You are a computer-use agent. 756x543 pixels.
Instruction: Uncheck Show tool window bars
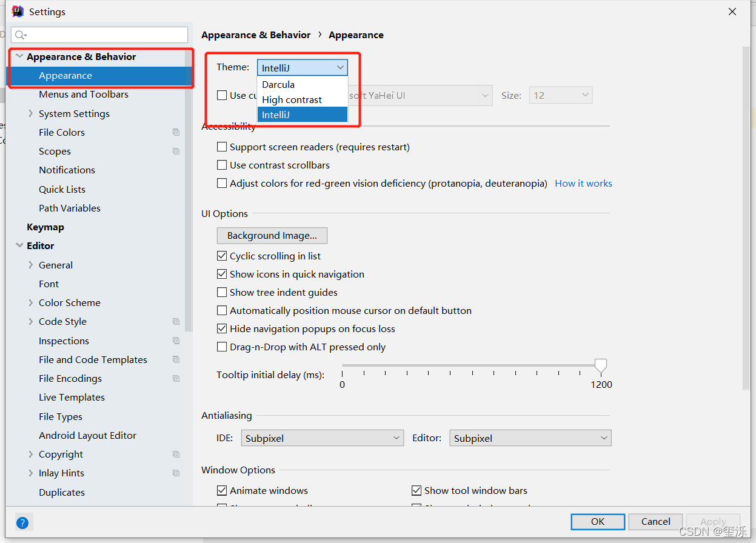416,490
